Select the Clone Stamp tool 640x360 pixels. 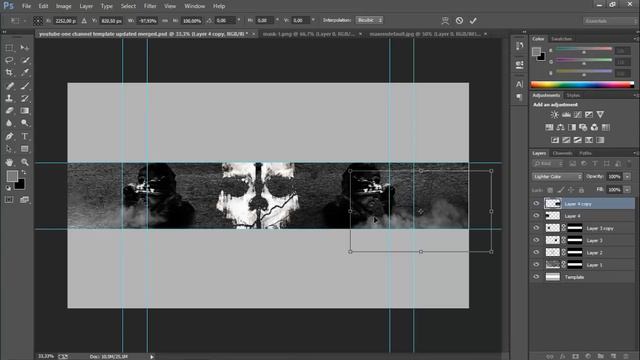point(9,98)
